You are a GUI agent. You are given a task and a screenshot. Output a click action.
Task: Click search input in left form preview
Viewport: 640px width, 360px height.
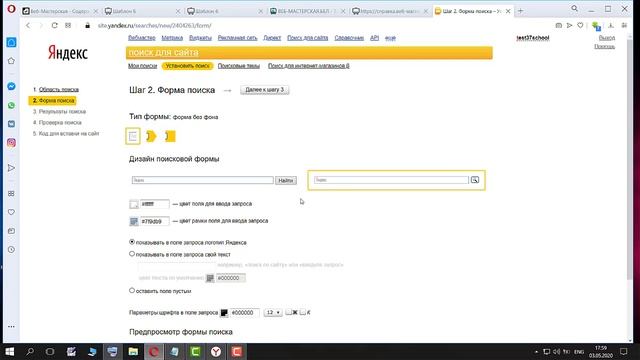[202, 180]
